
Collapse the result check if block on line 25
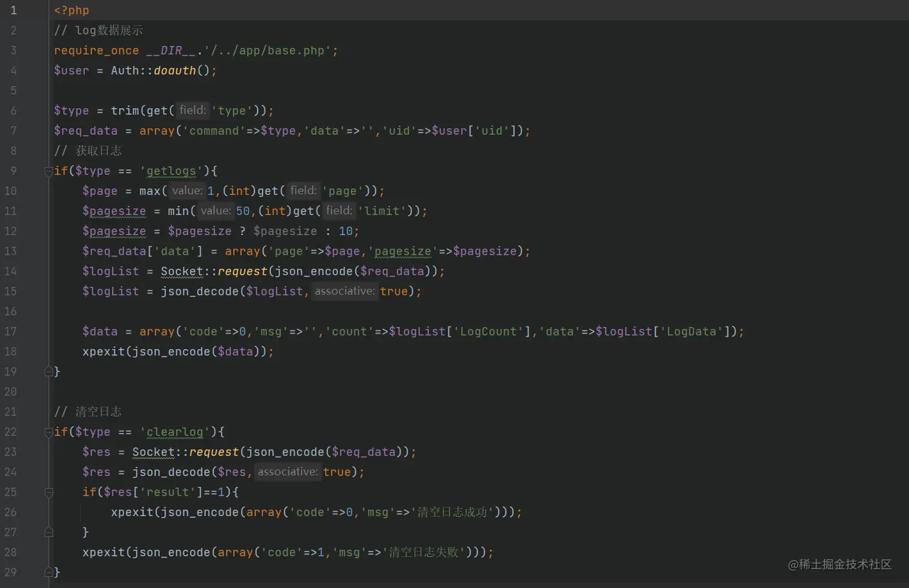49,492
